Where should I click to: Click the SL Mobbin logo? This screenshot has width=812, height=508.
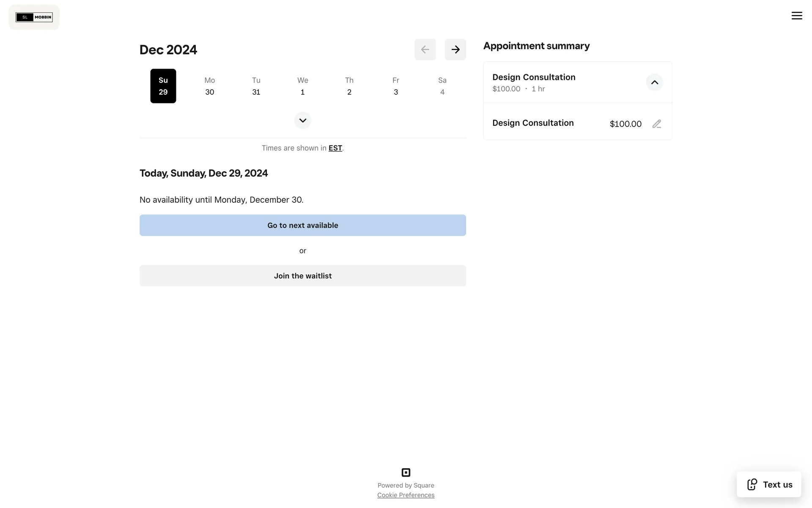(34, 17)
